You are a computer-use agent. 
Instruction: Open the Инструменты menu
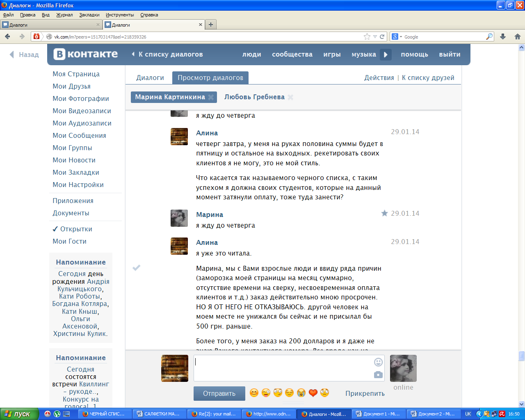point(120,15)
